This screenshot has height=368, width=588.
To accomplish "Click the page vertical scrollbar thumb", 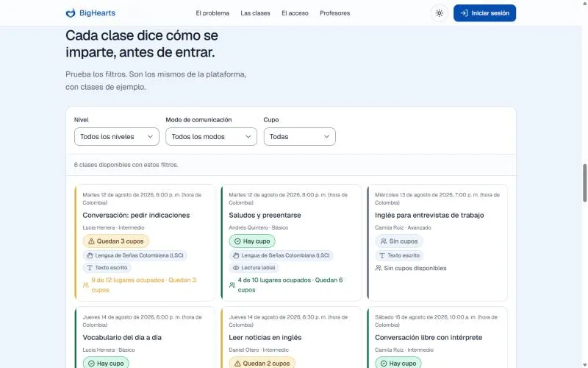I will click(x=584, y=183).
